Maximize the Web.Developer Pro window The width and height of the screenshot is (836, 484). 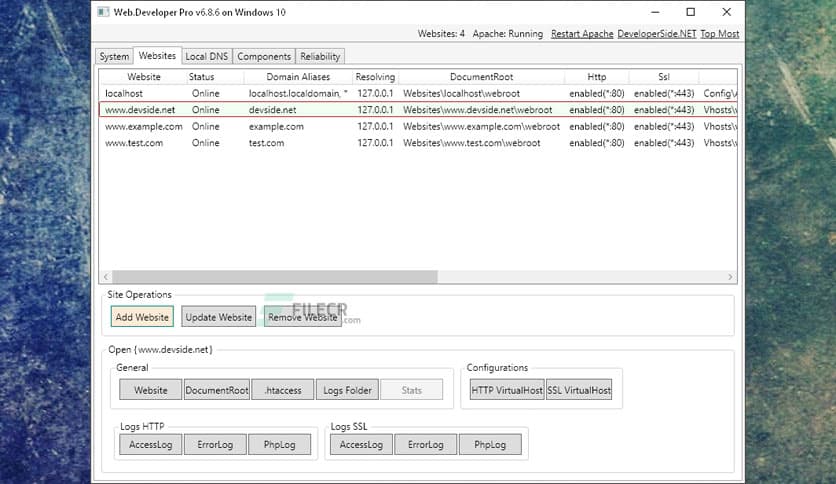tap(690, 12)
